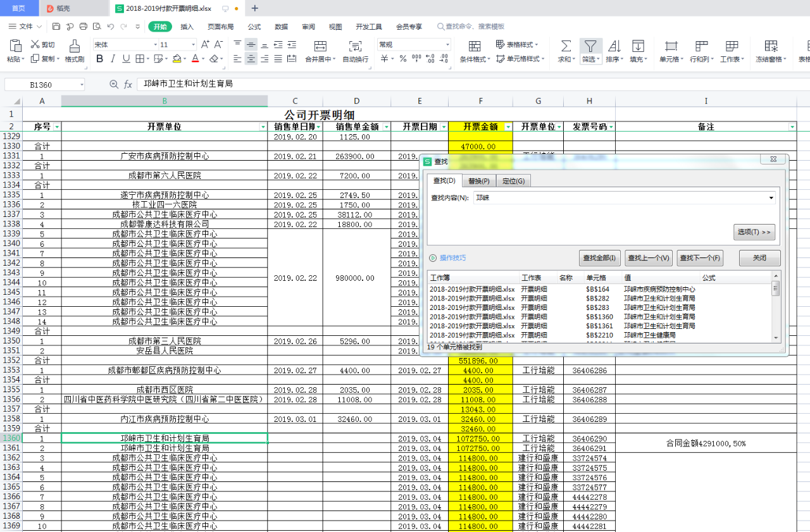Click the 查找下一个(F) button

(x=700, y=258)
